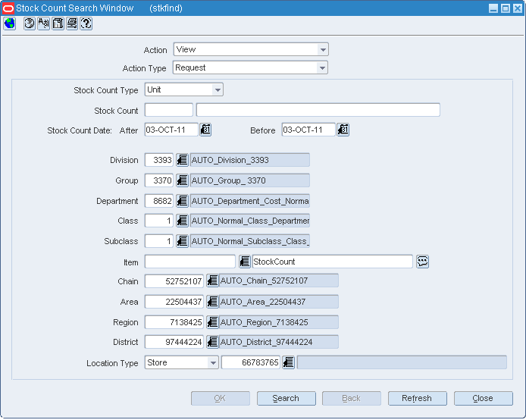Screen dimensions: 526x420
Task: Click the Department field containing 8682
Action: [159, 201]
